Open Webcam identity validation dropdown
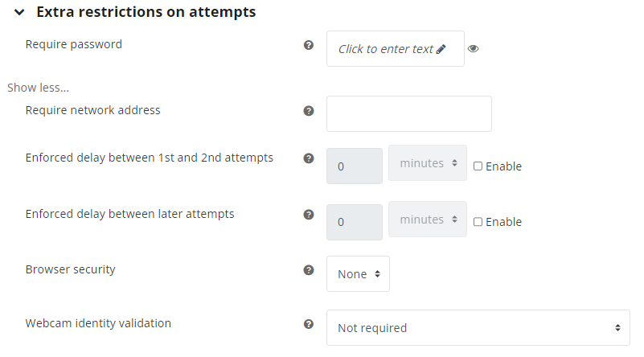644x357 pixels. (478, 328)
